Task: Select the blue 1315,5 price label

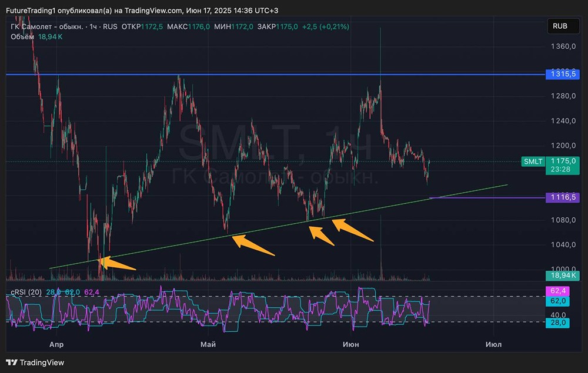Action: coord(563,74)
